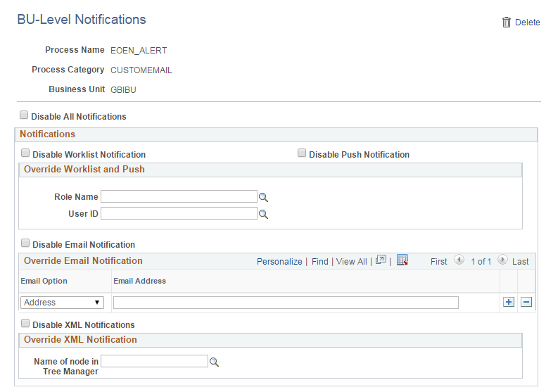
Task: Check Disable Worklist Notification
Action: point(25,153)
